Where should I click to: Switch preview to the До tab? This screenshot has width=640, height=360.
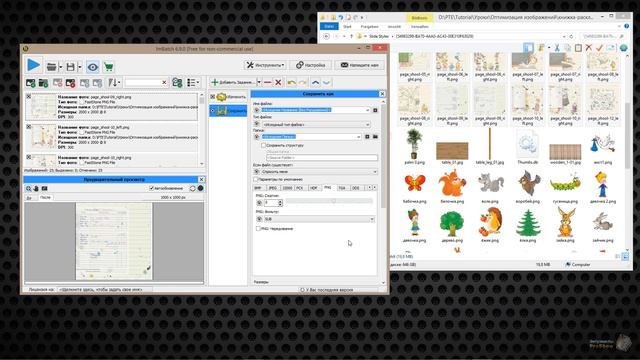29,198
